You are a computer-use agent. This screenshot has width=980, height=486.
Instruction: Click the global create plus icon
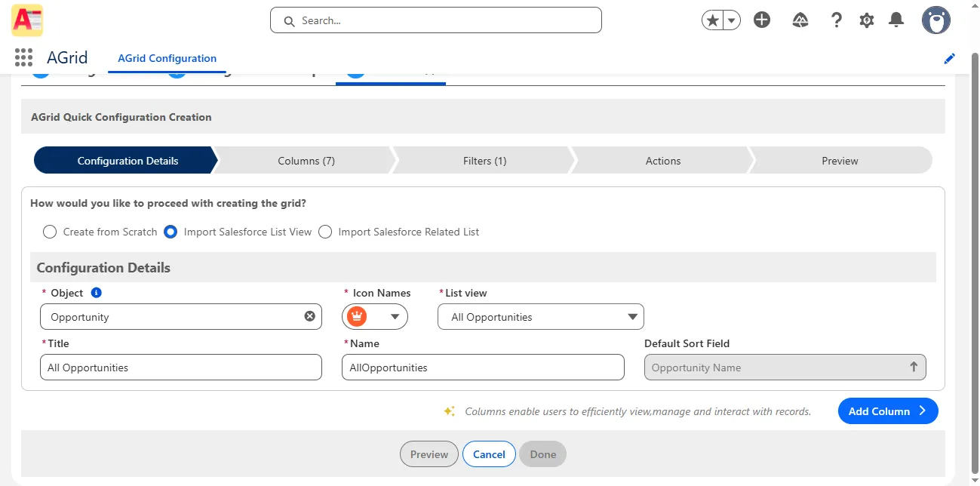point(762,20)
